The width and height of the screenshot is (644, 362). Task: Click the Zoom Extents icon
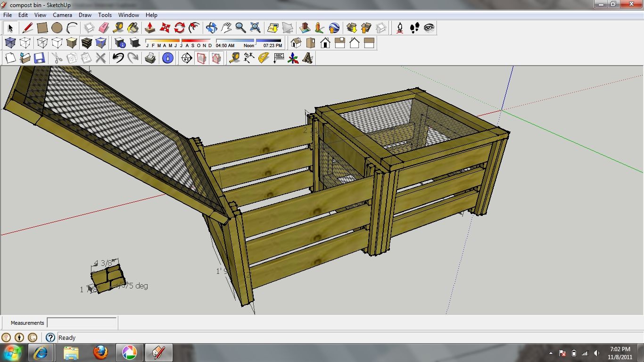[255, 28]
